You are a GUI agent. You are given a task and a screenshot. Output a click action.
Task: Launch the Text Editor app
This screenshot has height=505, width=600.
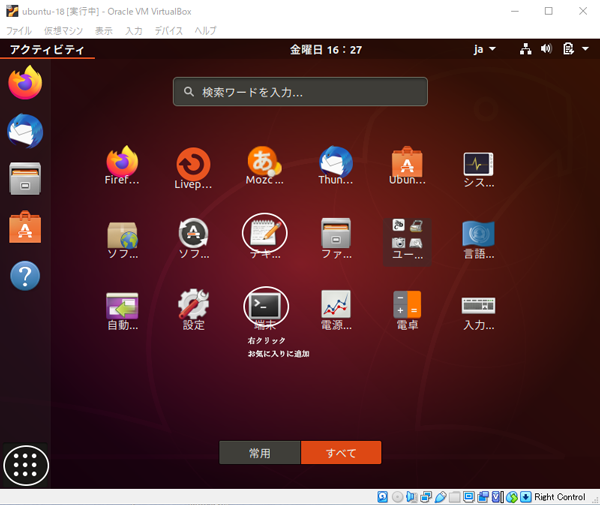(x=264, y=236)
